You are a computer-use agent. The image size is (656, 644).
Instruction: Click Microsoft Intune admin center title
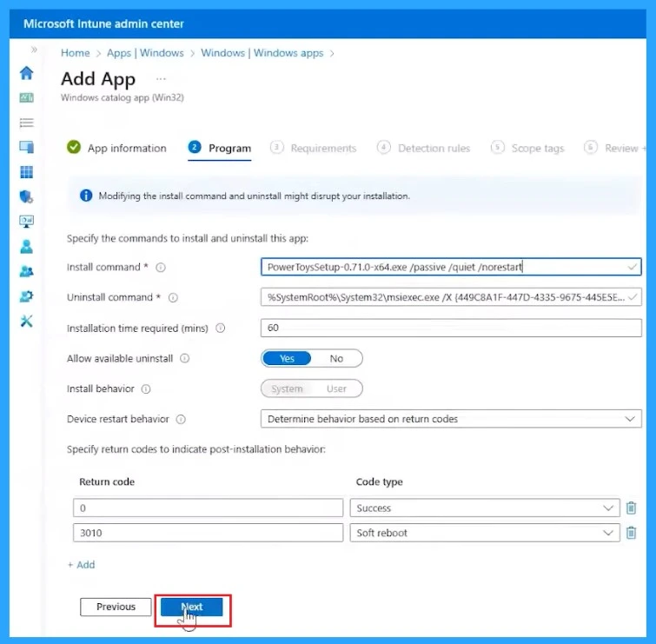pos(103,23)
